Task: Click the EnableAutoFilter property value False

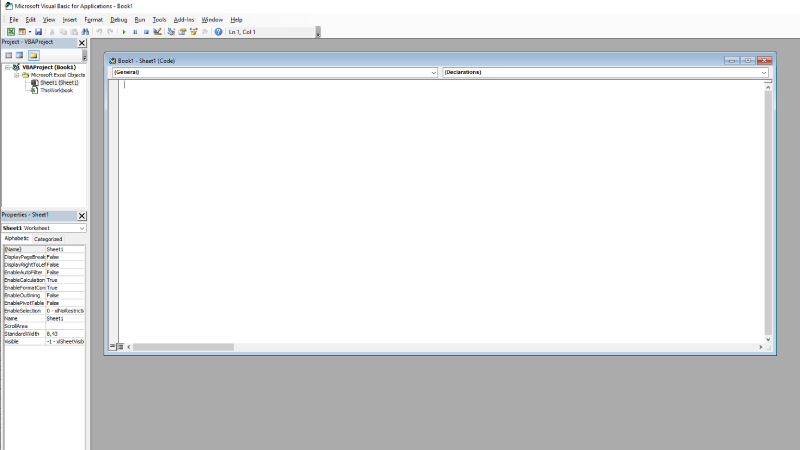Action: click(65, 272)
